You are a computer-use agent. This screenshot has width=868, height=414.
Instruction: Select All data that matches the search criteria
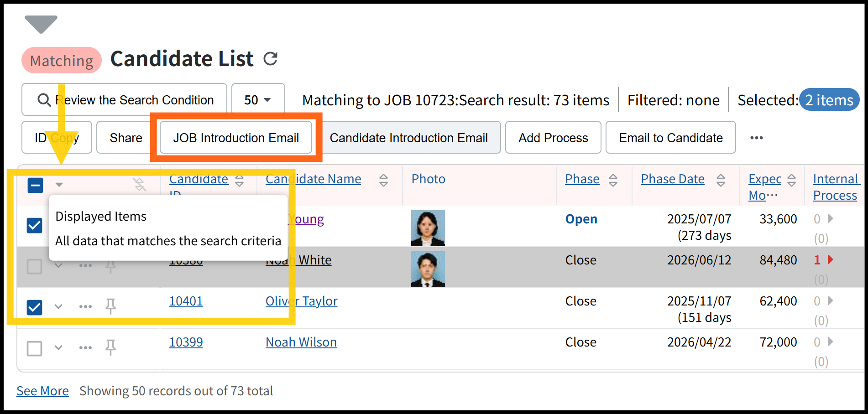pos(168,241)
